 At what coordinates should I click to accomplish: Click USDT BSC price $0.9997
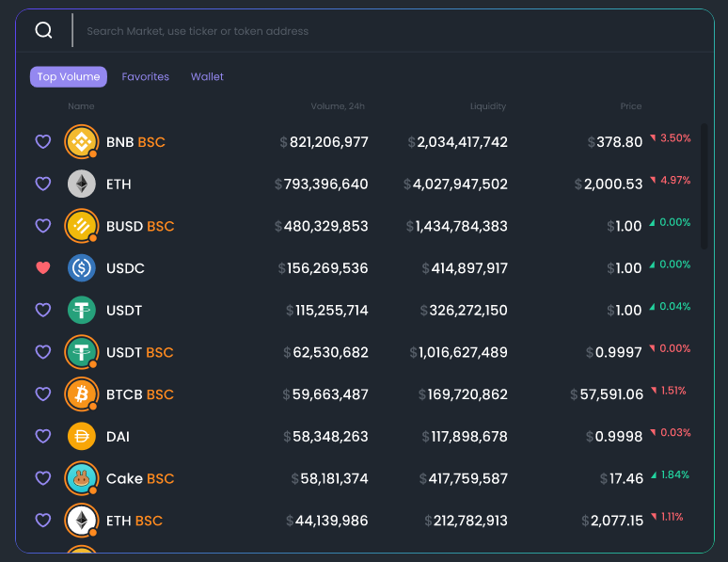click(x=614, y=352)
